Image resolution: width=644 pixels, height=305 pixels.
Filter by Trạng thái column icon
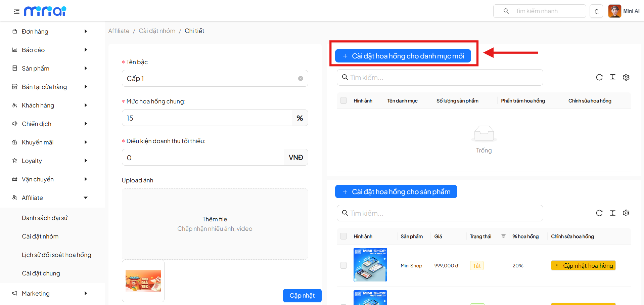[503, 236]
